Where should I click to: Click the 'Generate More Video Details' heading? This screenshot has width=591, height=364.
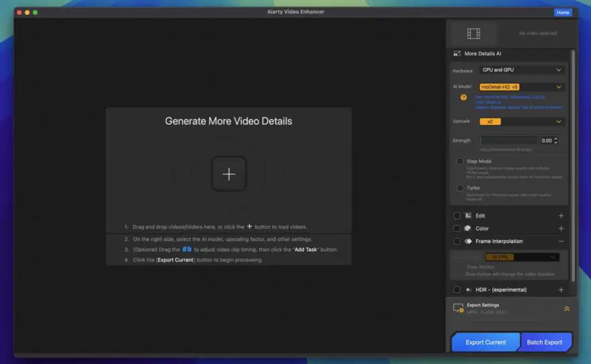[x=228, y=121]
